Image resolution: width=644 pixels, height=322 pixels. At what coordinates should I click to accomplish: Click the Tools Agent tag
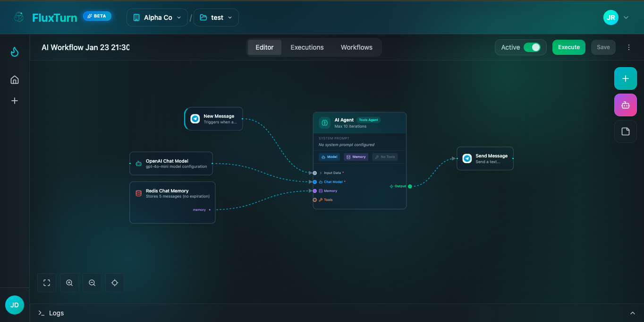coord(369,120)
